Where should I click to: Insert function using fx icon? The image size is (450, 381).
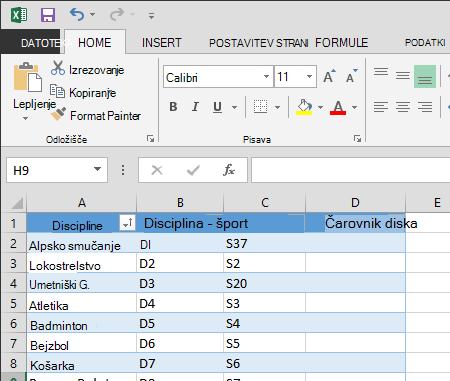[x=229, y=170]
